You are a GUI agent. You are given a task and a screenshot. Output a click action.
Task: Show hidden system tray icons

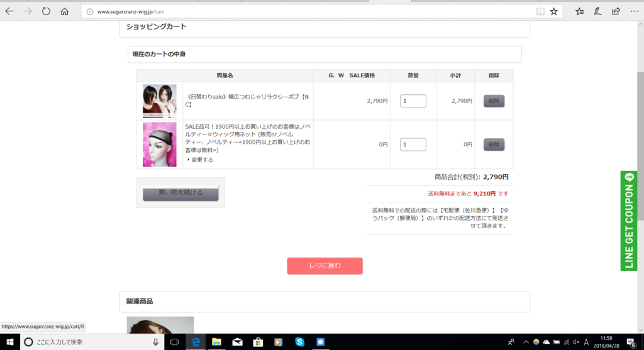click(526, 342)
